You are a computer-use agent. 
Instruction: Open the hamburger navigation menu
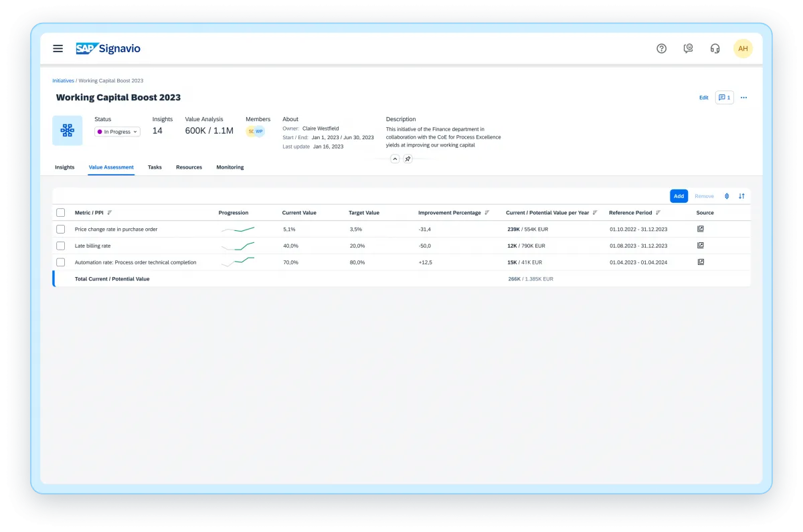58,48
